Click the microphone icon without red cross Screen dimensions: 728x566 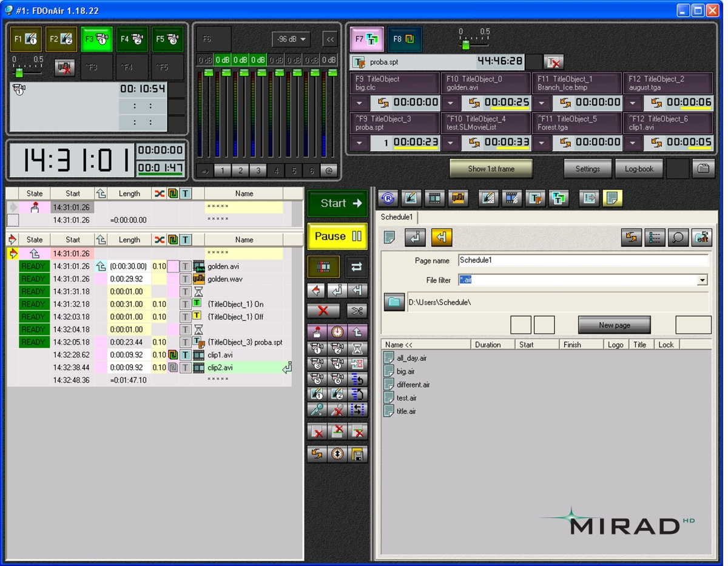pyautogui.click(x=317, y=411)
